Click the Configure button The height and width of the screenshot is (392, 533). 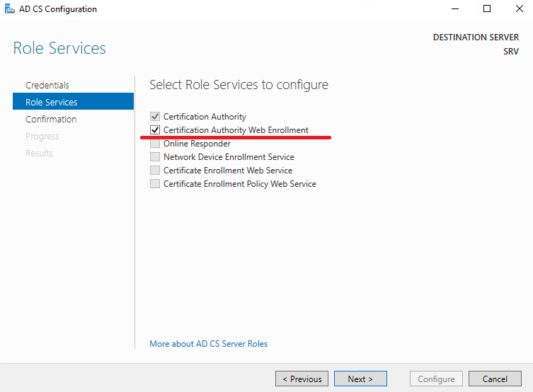tap(436, 379)
